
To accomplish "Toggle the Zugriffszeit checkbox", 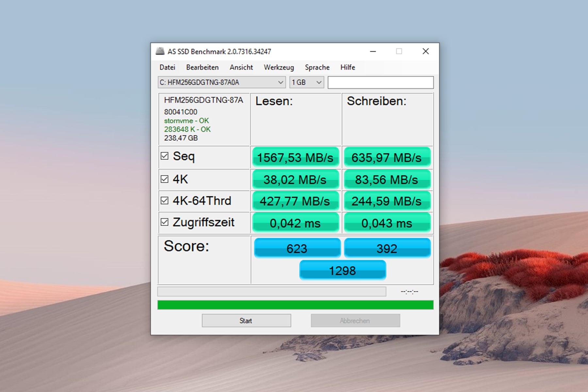I will [x=165, y=222].
